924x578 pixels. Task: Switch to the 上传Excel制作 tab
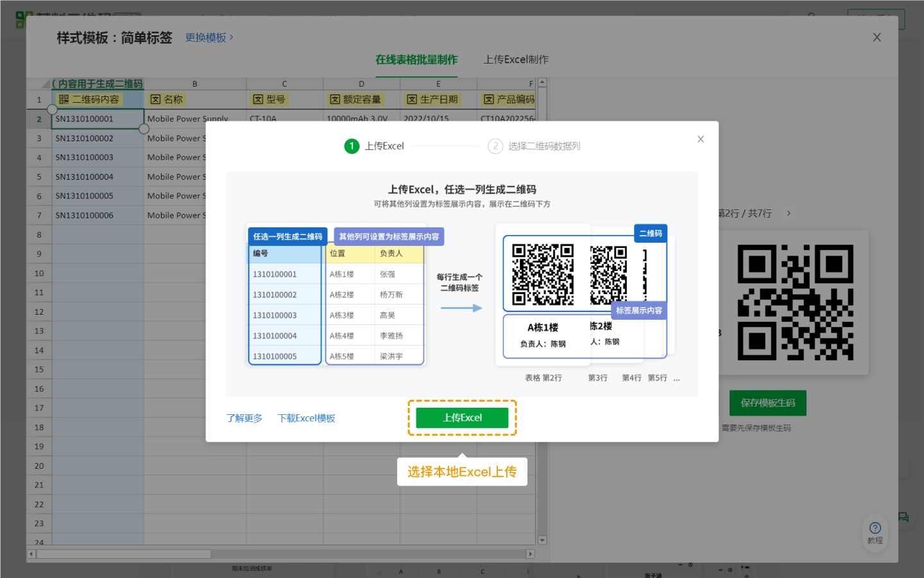(515, 59)
